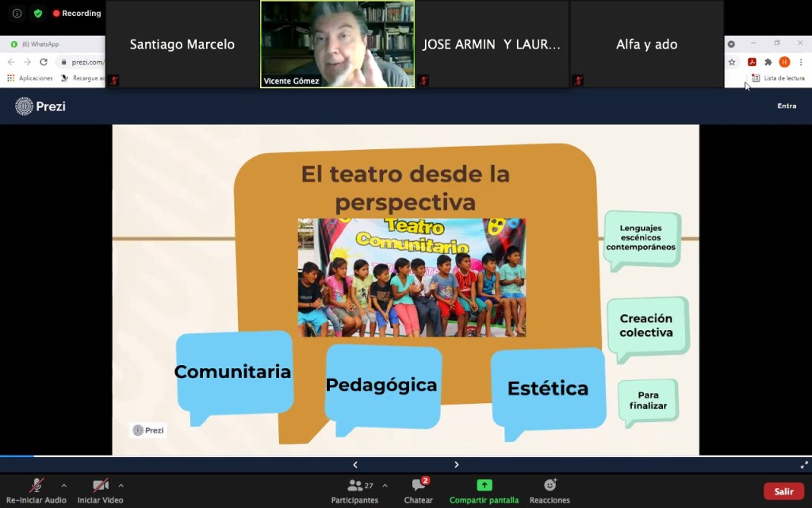Viewport: 812px width, 508px height.
Task: Open the Chrome extensions puzzle icon
Action: [768, 62]
